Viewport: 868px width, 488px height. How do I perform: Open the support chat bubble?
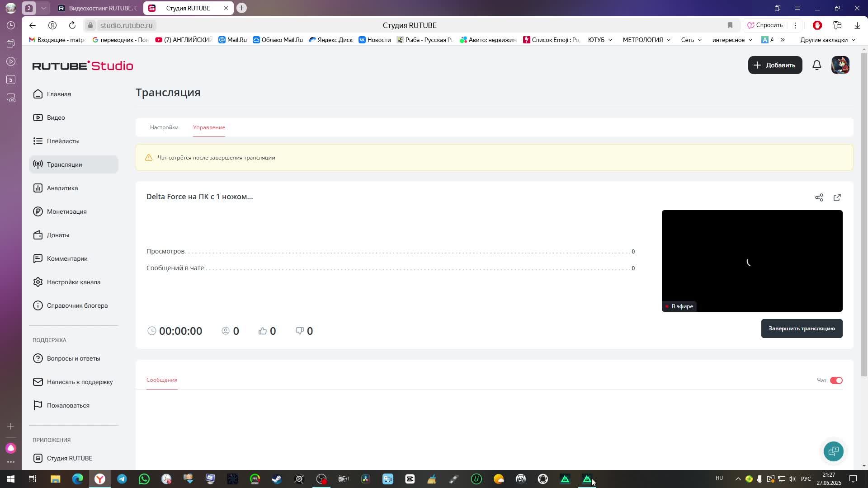pos(833,451)
